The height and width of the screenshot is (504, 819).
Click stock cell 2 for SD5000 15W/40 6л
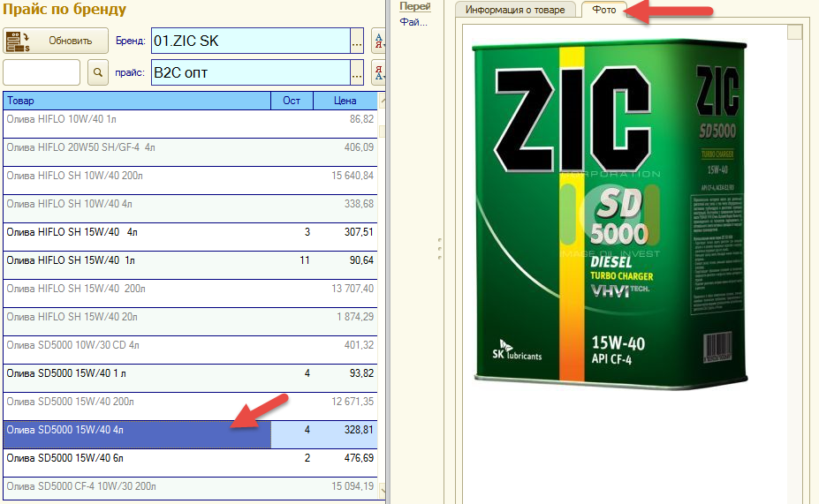click(x=292, y=463)
